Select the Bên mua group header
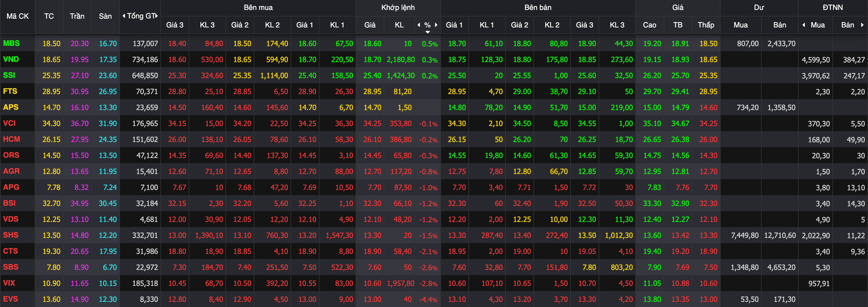The height and width of the screenshot is (307, 868). 258,8
